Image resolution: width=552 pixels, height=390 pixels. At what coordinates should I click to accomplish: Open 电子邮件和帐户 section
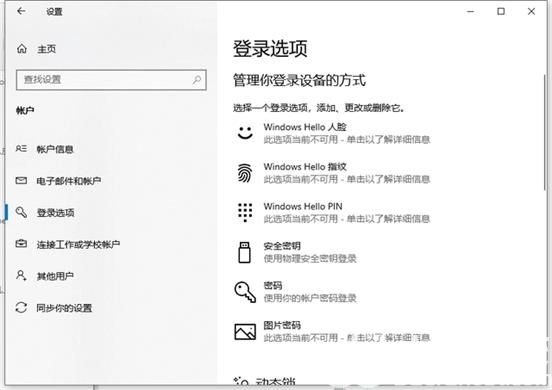coord(69,181)
